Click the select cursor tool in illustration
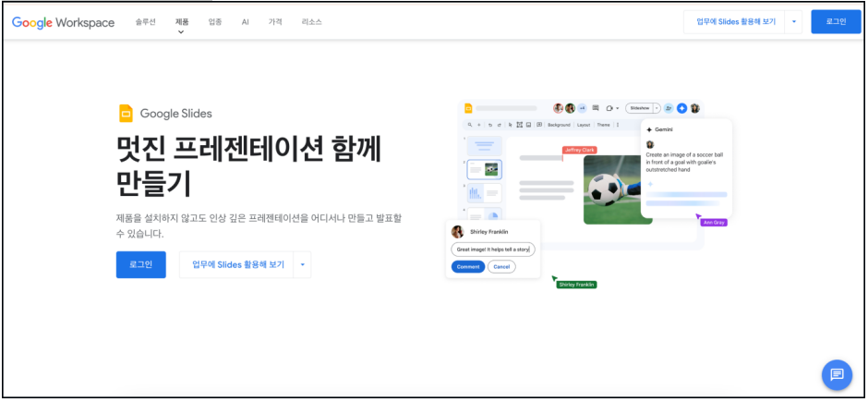868x402 pixels. click(x=511, y=125)
